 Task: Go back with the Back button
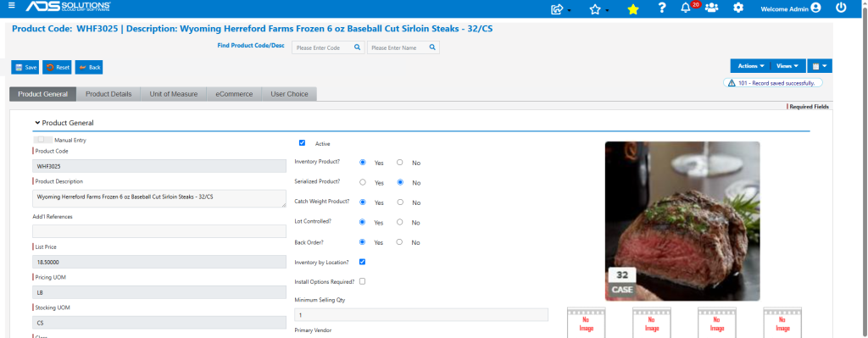[89, 68]
